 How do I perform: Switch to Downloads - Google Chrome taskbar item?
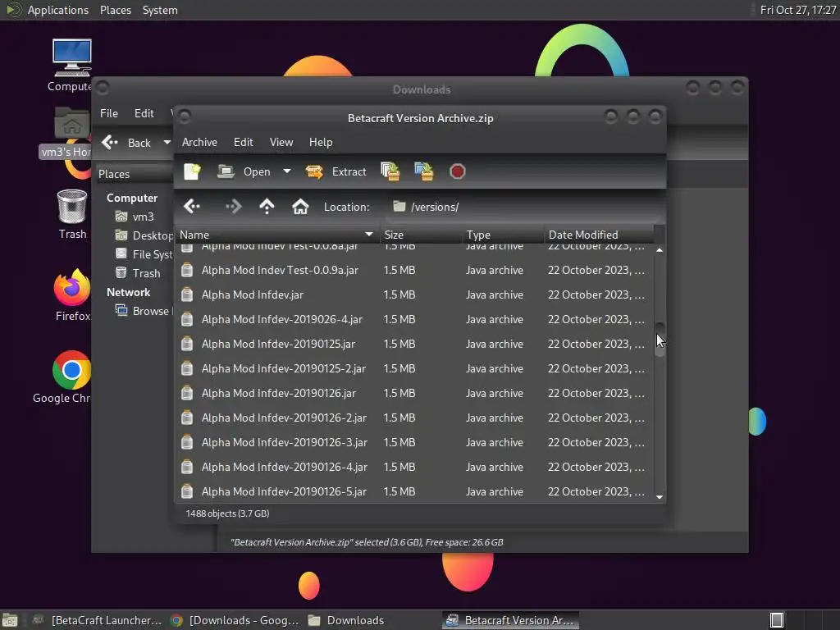234,620
